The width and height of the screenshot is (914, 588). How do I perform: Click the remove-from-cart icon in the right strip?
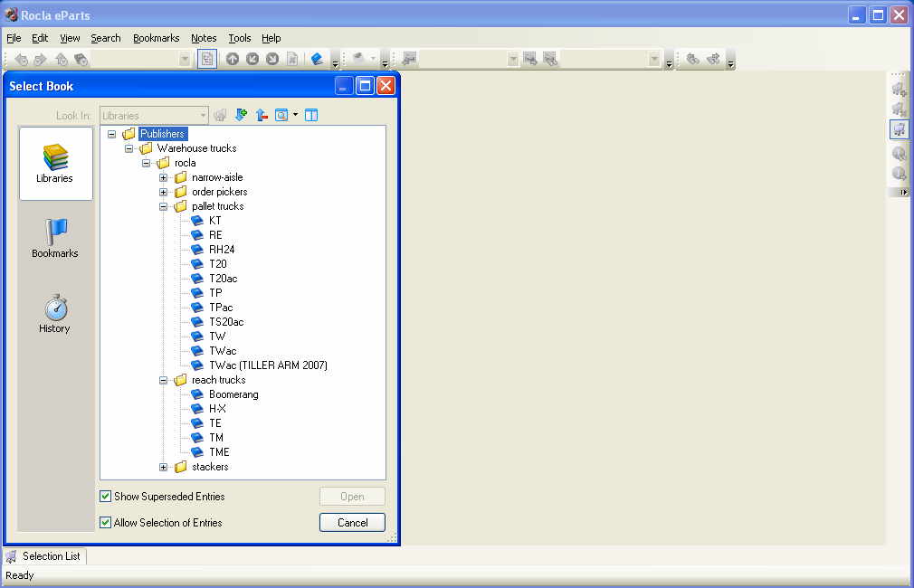(900, 109)
